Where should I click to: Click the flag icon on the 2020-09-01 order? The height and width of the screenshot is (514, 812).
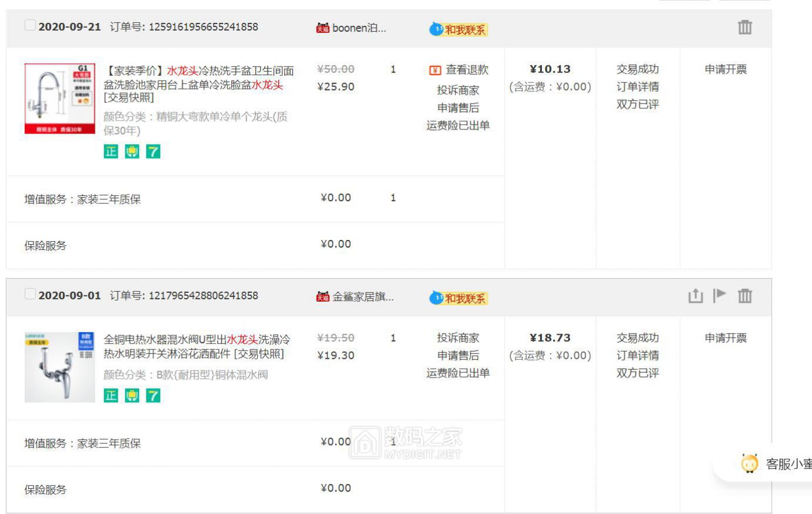[720, 295]
